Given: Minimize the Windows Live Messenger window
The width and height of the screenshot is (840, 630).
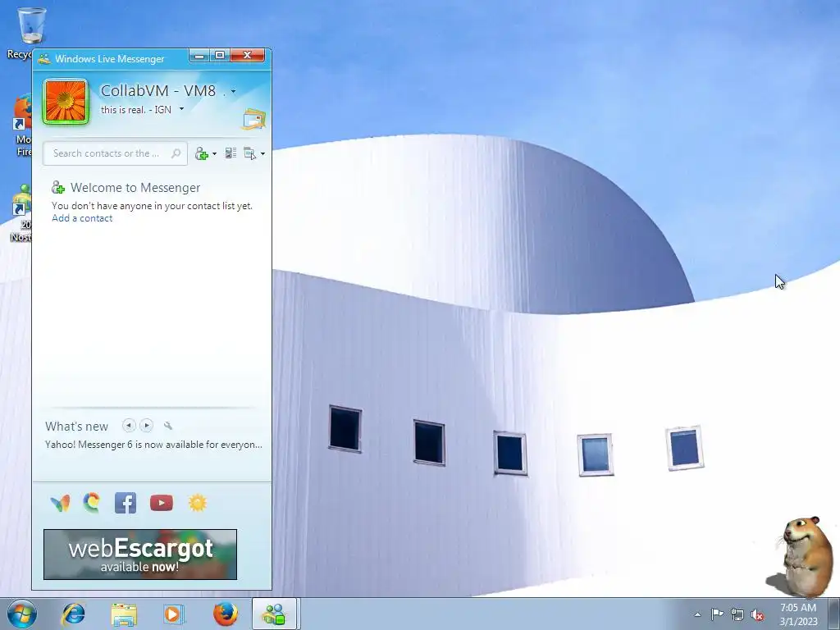Looking at the screenshot, I should pos(199,56).
